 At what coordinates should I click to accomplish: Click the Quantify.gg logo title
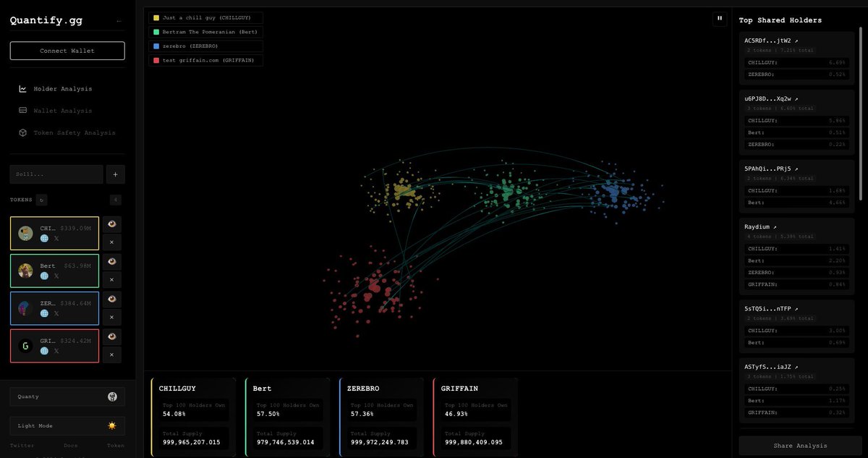46,21
